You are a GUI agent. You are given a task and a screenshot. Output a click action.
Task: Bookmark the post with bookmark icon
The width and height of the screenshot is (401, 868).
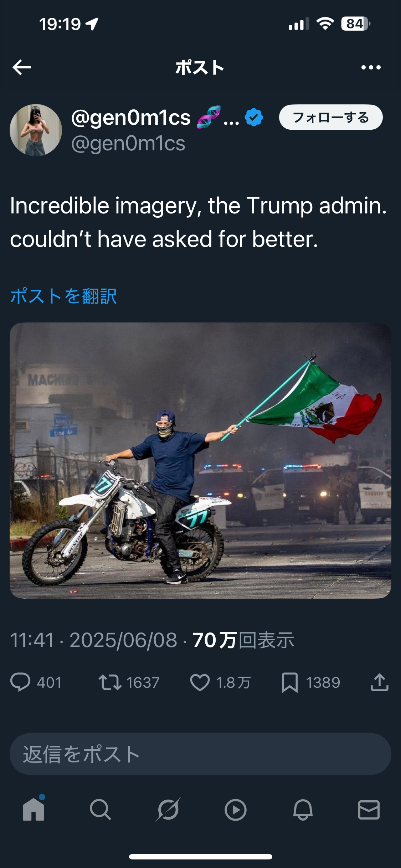pos(289,682)
